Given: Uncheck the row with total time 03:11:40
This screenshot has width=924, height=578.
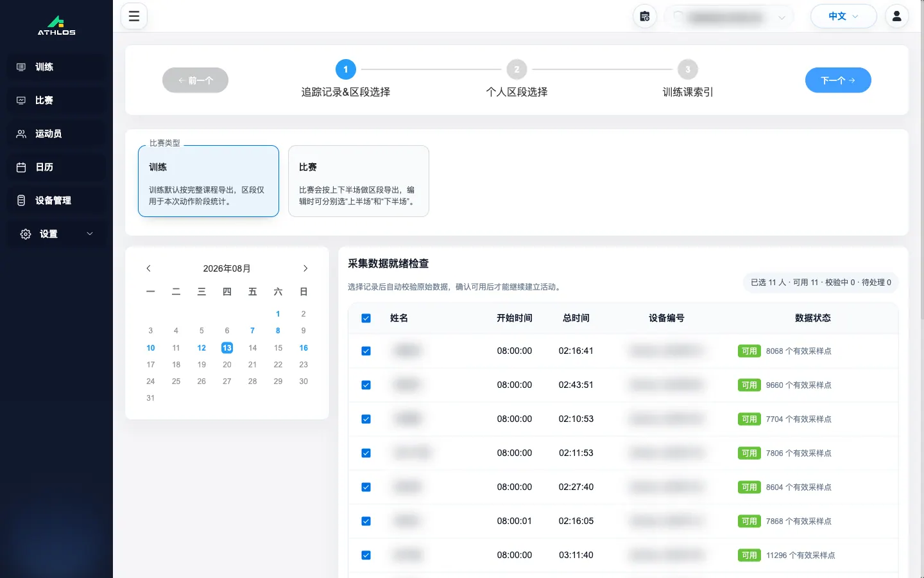Looking at the screenshot, I should [x=366, y=556].
